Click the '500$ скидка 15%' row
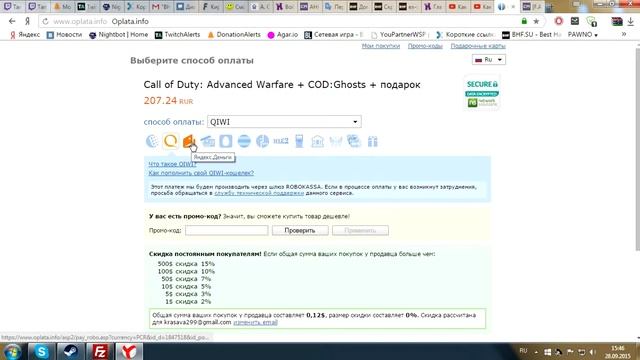This screenshot has height=360, width=640. point(186,264)
